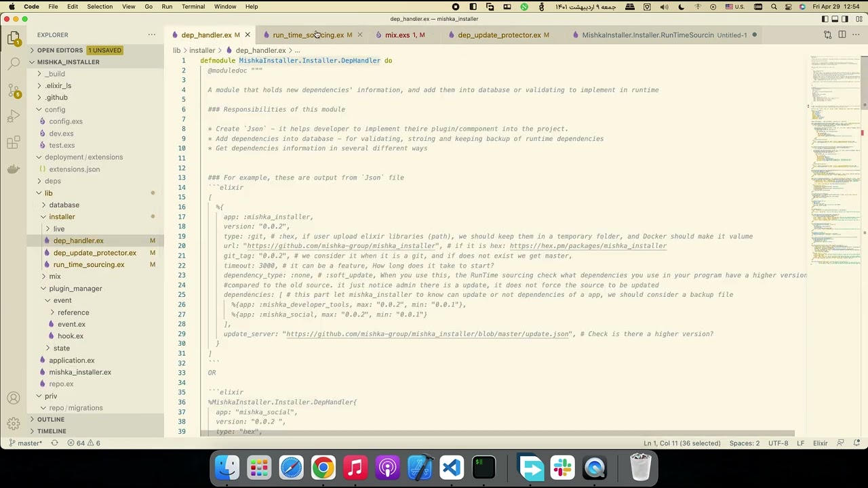This screenshot has width=868, height=488.
Task: Open dep_update_protector.ex in explorer tree
Action: pos(96,253)
